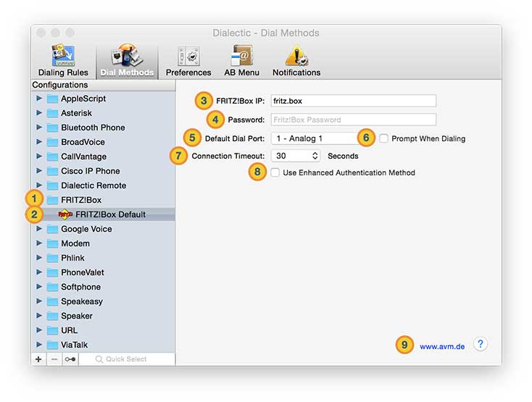
Task: Click the Softphone folder icon
Action: [x=52, y=287]
